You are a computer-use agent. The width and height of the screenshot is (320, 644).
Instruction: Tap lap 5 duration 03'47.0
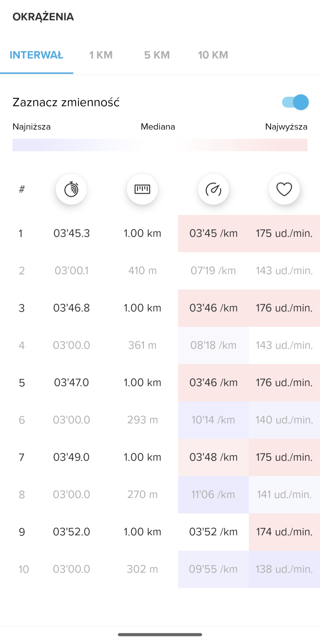(71, 383)
